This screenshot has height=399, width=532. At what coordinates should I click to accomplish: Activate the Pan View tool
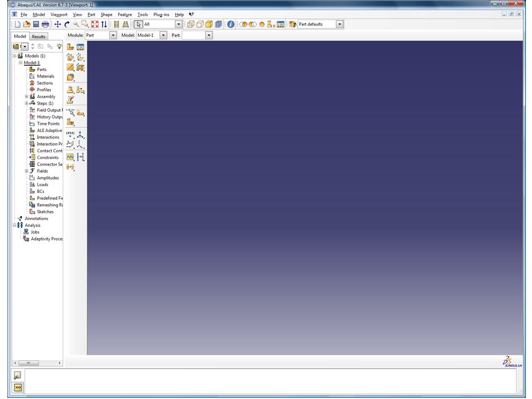pyautogui.click(x=58, y=24)
